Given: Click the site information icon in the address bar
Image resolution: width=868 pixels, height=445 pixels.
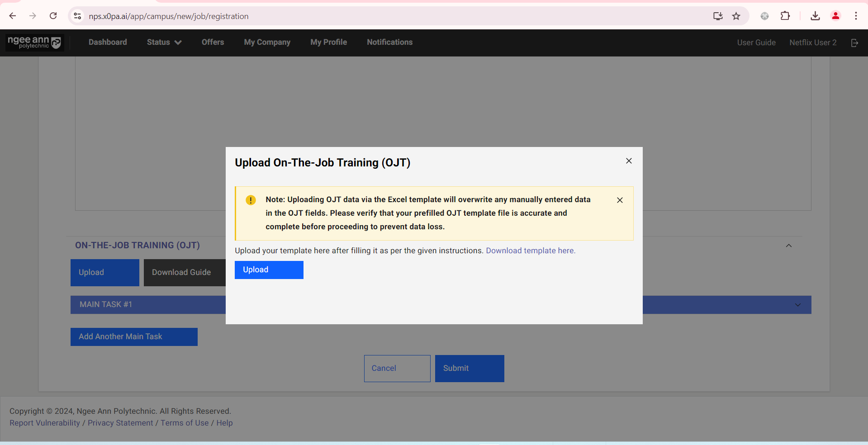Looking at the screenshot, I should pyautogui.click(x=77, y=16).
